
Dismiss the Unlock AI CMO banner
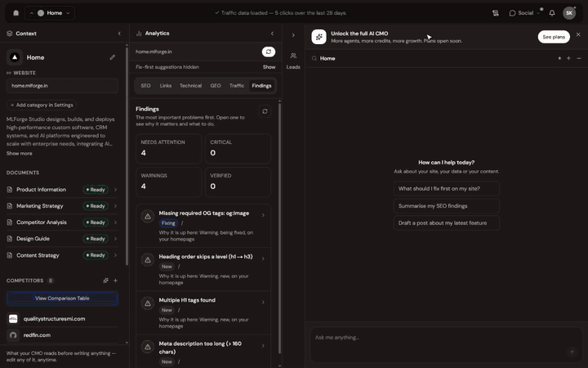coord(578,34)
